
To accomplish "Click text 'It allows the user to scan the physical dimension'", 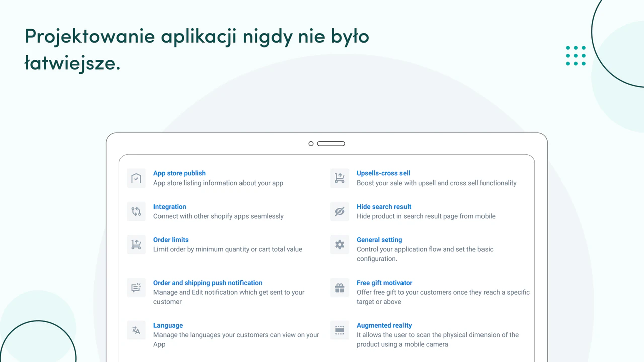I will point(432,335).
